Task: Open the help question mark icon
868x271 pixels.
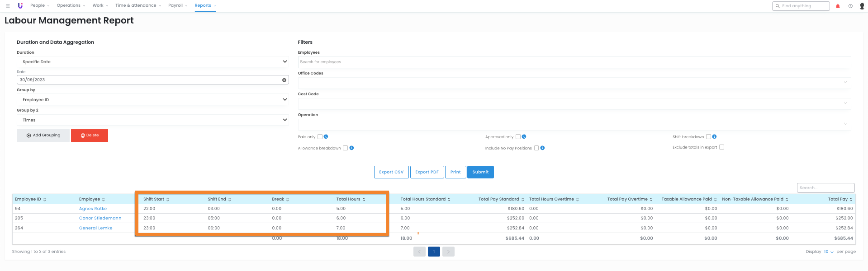Action: click(850, 6)
